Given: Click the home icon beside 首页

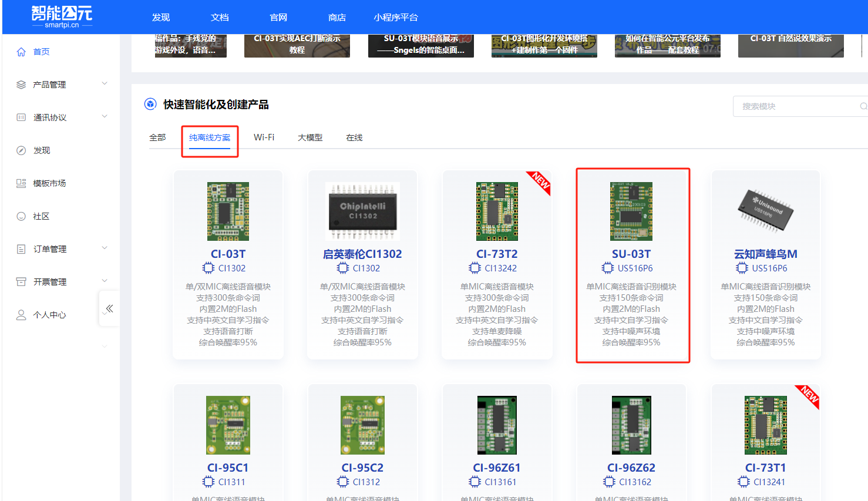Looking at the screenshot, I should [21, 52].
